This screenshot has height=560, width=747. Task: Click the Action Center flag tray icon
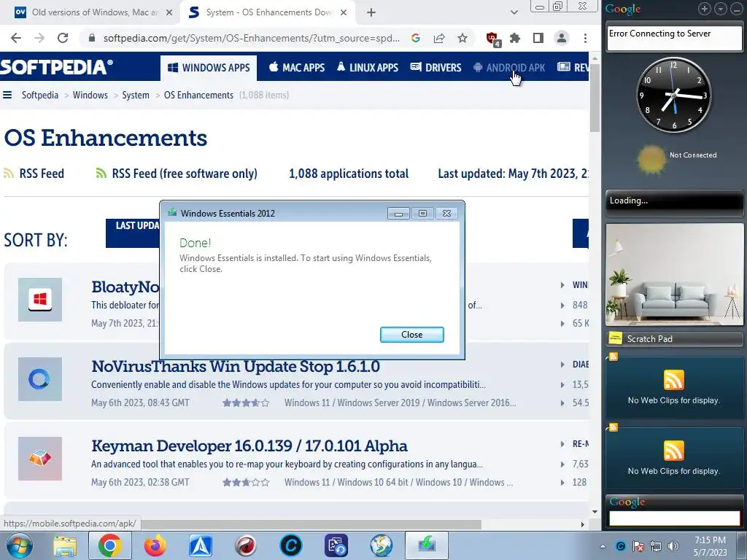point(638,546)
